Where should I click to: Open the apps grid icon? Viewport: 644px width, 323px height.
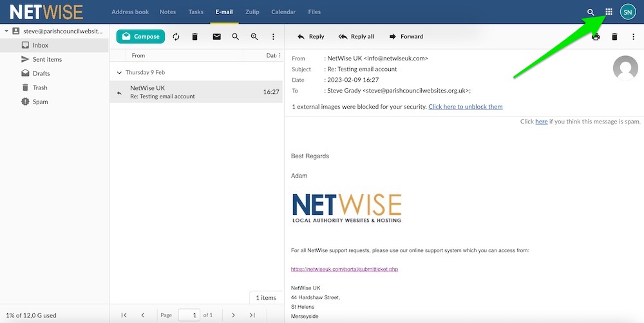tap(609, 12)
